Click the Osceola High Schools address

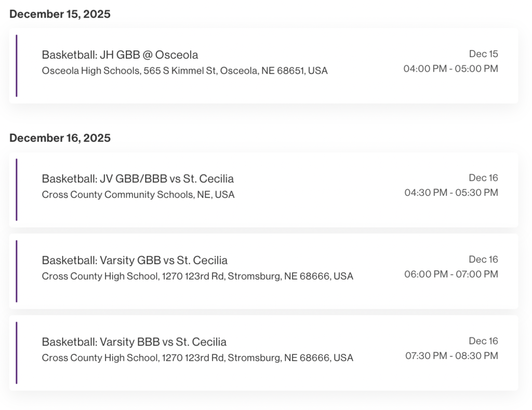pos(184,71)
